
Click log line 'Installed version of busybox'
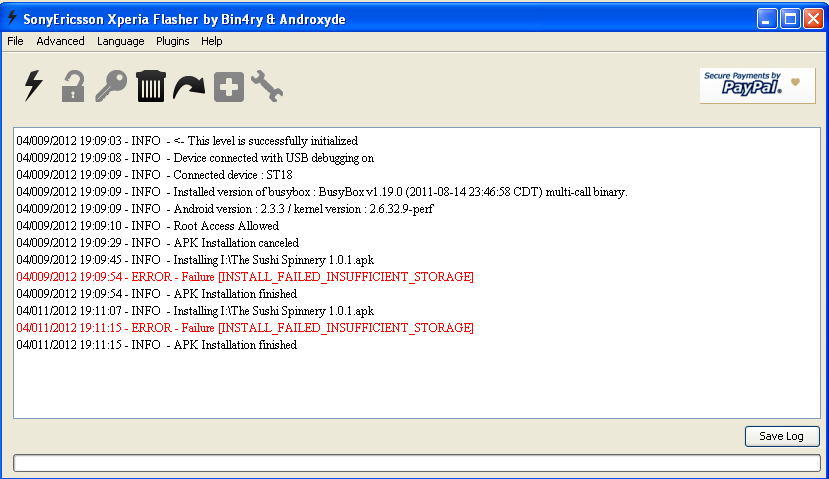[322, 192]
